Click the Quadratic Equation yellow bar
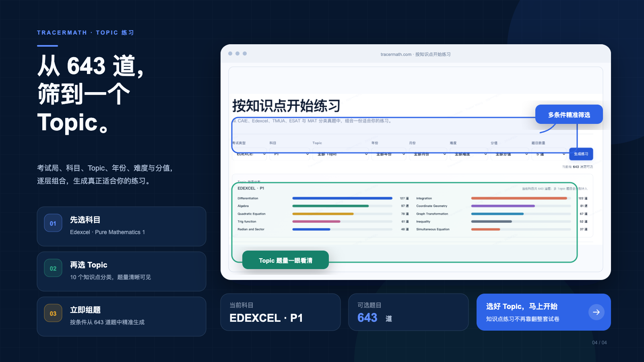 [x=342, y=214]
